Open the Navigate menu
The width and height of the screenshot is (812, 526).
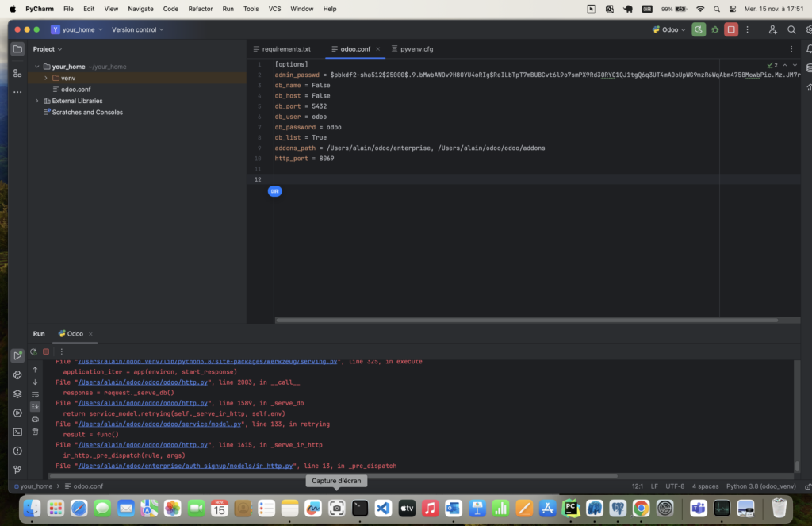pos(140,9)
